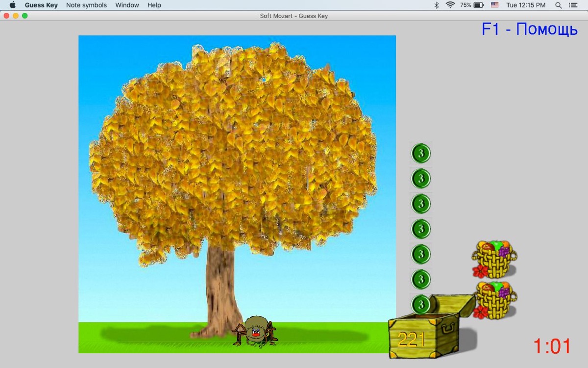
Task: Click the fifth green coin from top
Action: (421, 254)
